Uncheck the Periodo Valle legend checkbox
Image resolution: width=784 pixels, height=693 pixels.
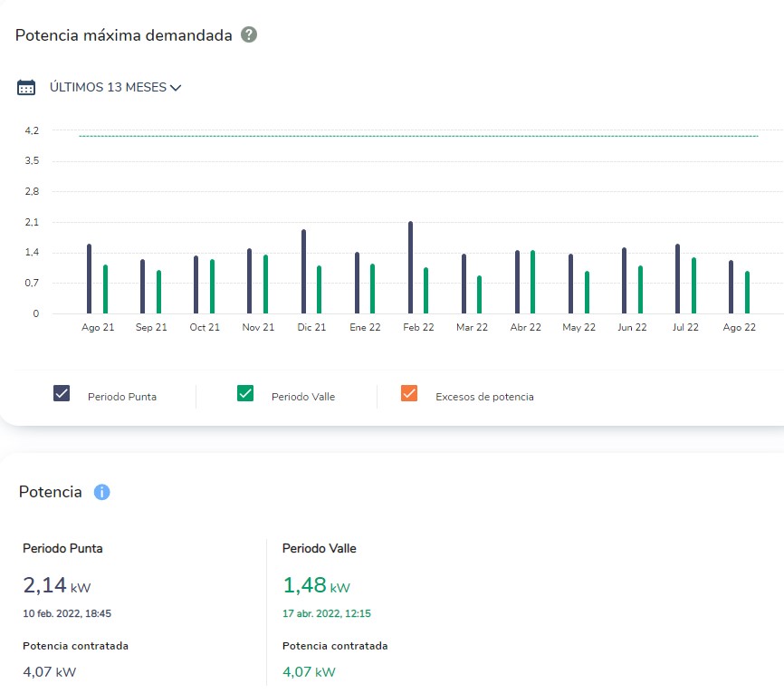coord(245,393)
